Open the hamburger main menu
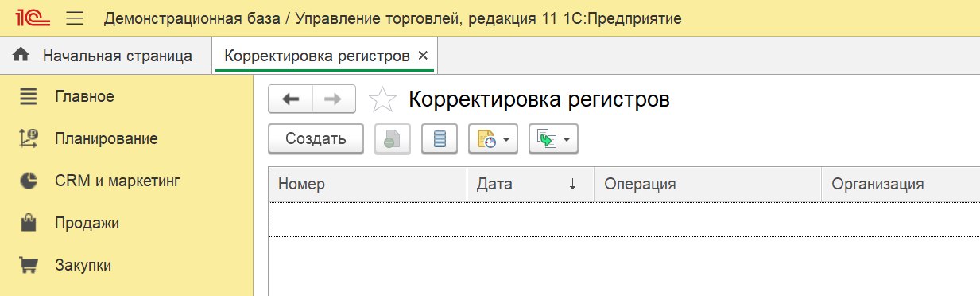 (75, 18)
